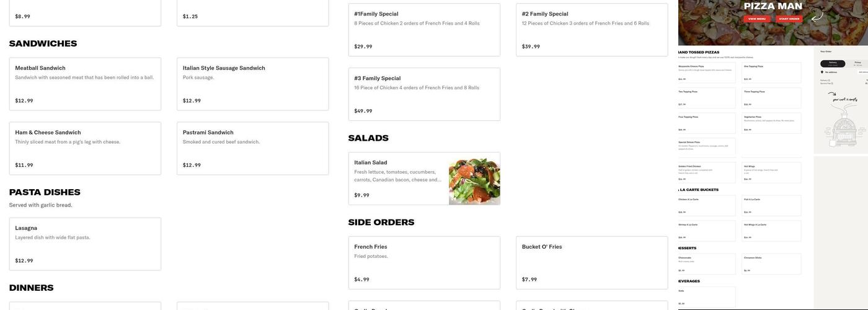Open the Pastrami Sandwich menu item
Image resolution: width=868 pixels, height=310 pixels.
point(252,148)
